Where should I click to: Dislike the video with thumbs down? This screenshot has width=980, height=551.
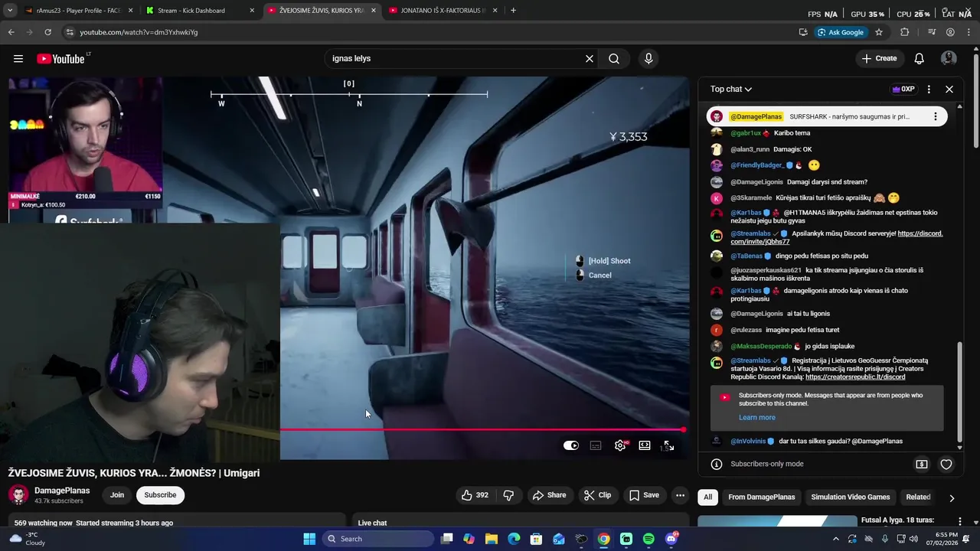(x=508, y=495)
